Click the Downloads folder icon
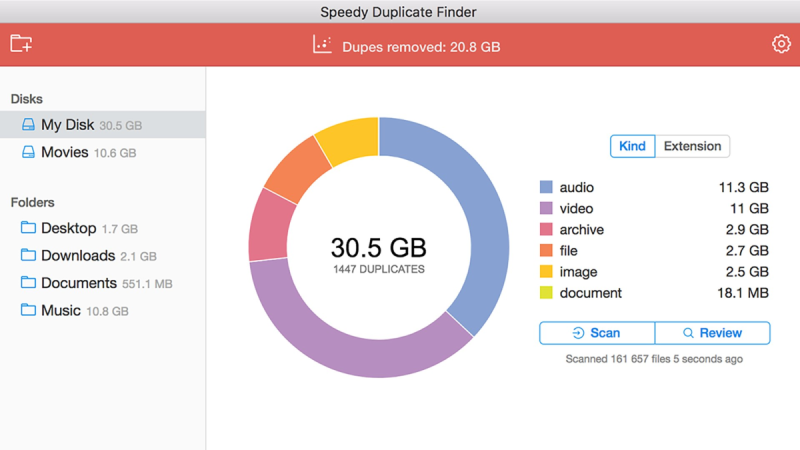This screenshot has height=450, width=800. click(28, 255)
